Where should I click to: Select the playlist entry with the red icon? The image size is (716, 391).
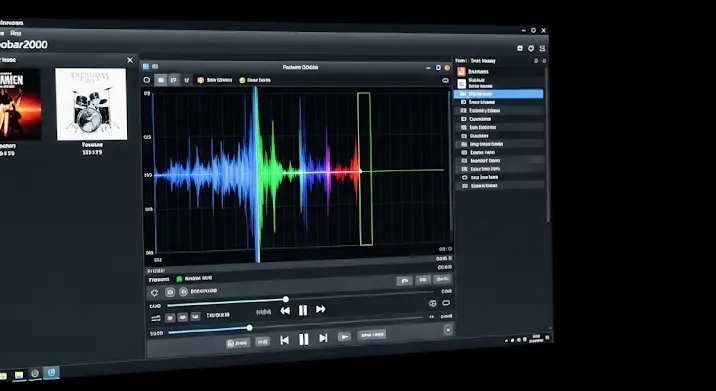500,72
